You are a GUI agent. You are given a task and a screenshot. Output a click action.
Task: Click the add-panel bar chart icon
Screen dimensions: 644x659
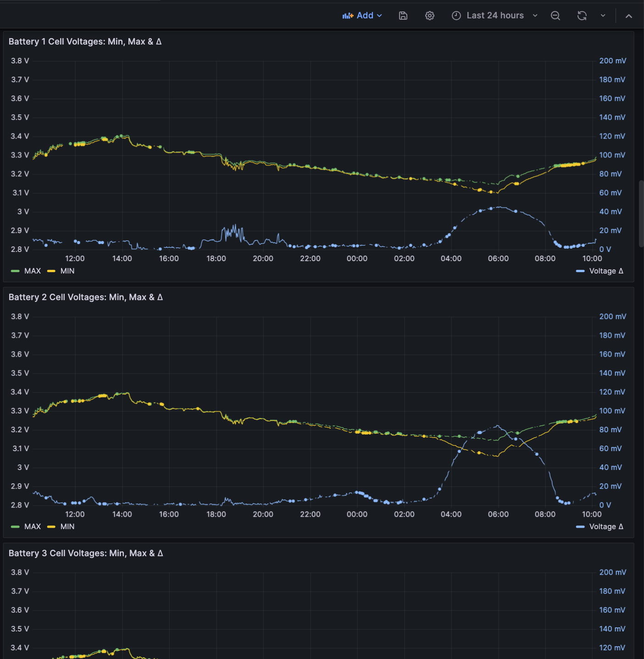pos(348,16)
